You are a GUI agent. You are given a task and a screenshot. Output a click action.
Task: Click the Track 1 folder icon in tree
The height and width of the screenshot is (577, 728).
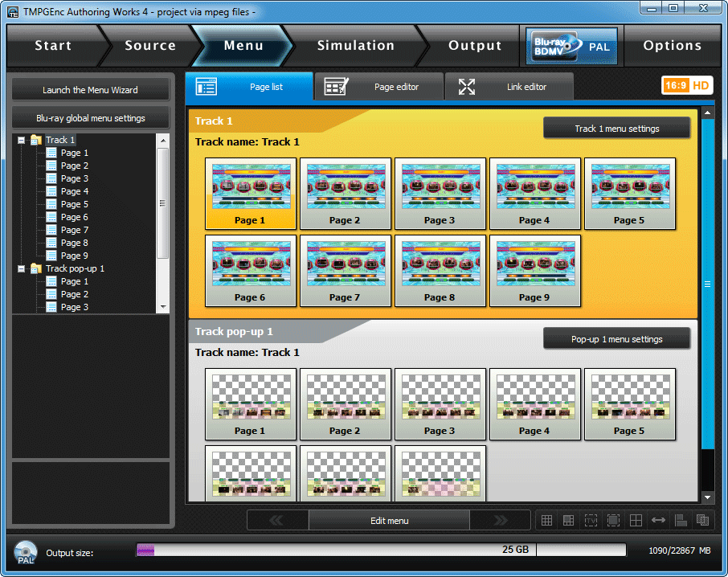point(35,140)
